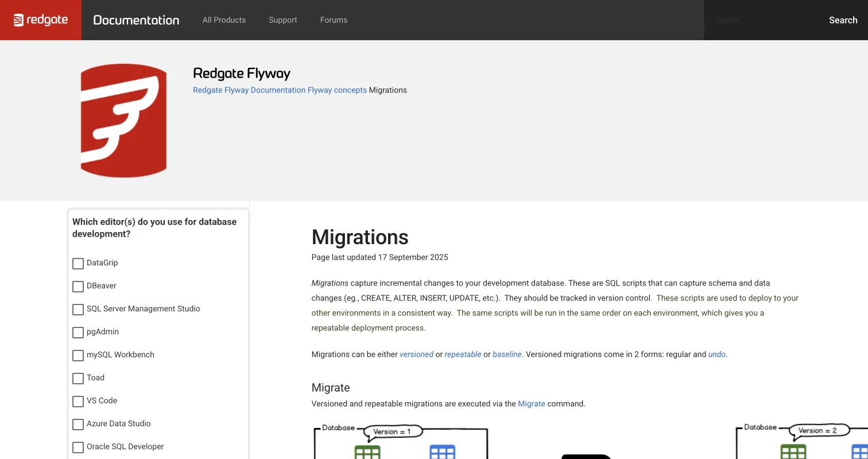
Task: Click the Redgate Flyway title text
Action: click(x=242, y=74)
